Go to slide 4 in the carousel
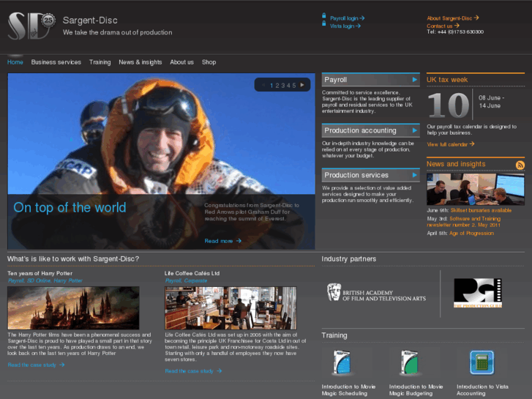The width and height of the screenshot is (532, 399). pyautogui.click(x=288, y=85)
